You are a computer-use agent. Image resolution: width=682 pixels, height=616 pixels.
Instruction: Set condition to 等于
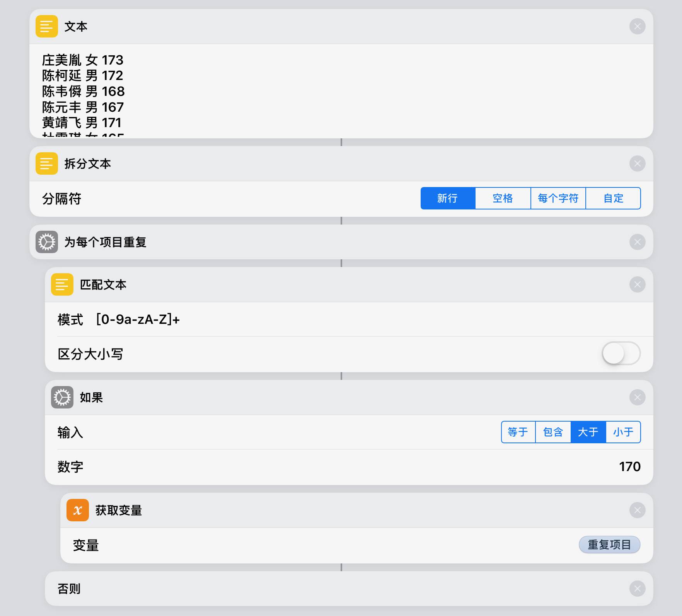pos(518,432)
